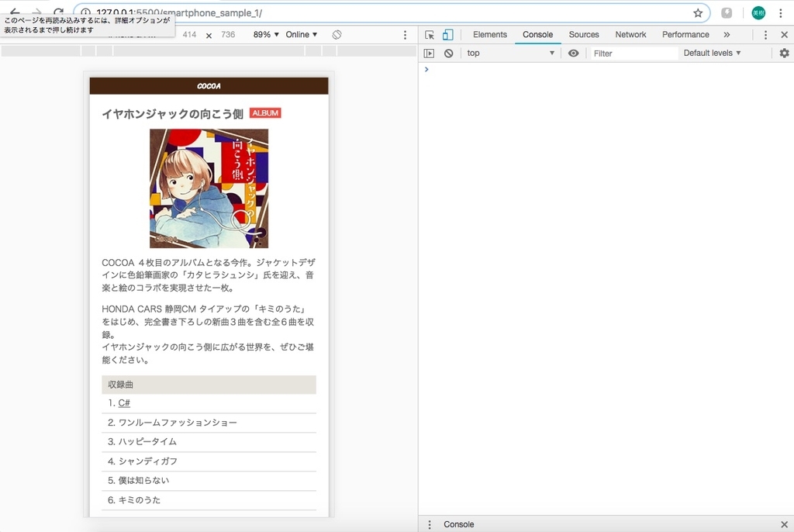Open the track link C#
The image size is (794, 532).
pyautogui.click(x=124, y=402)
